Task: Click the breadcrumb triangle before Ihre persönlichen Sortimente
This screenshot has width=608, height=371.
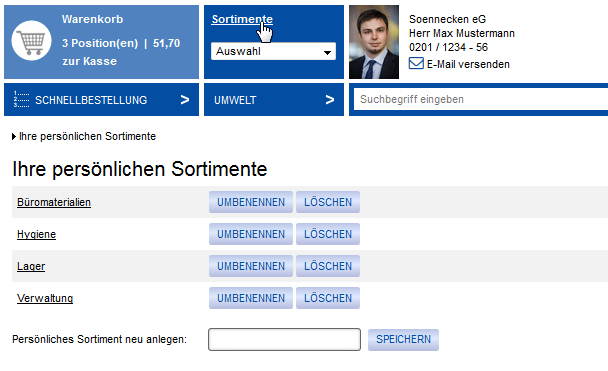Action: (14, 136)
